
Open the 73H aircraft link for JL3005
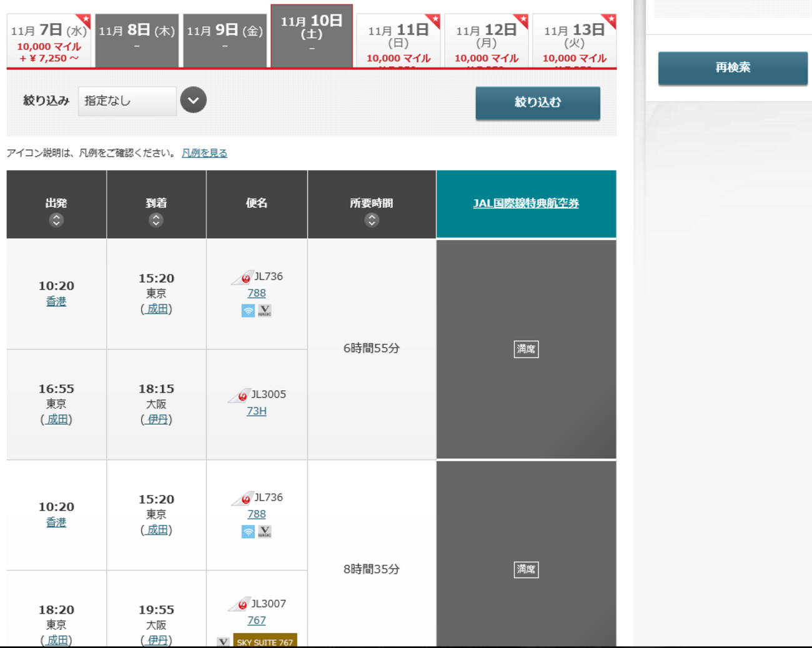coord(257,411)
